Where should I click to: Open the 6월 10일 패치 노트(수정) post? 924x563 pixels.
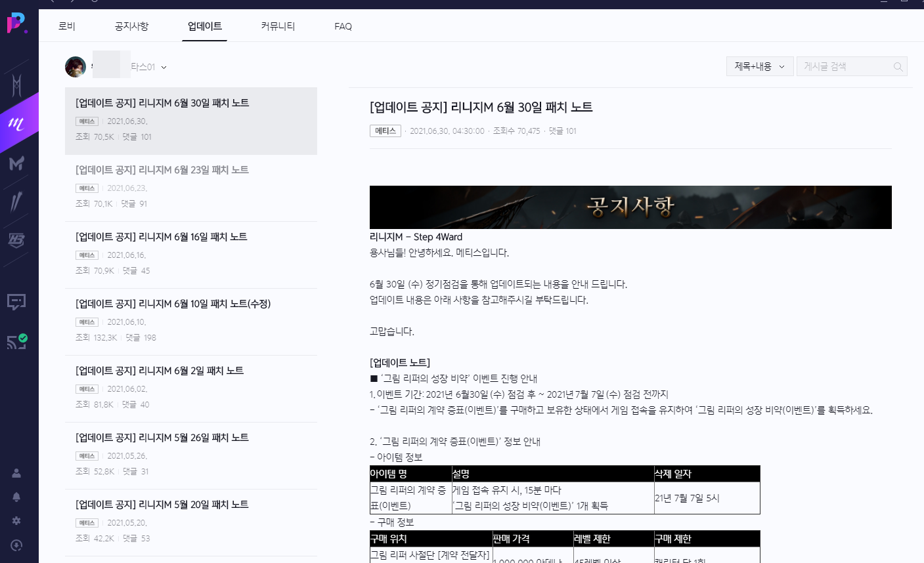coord(173,304)
